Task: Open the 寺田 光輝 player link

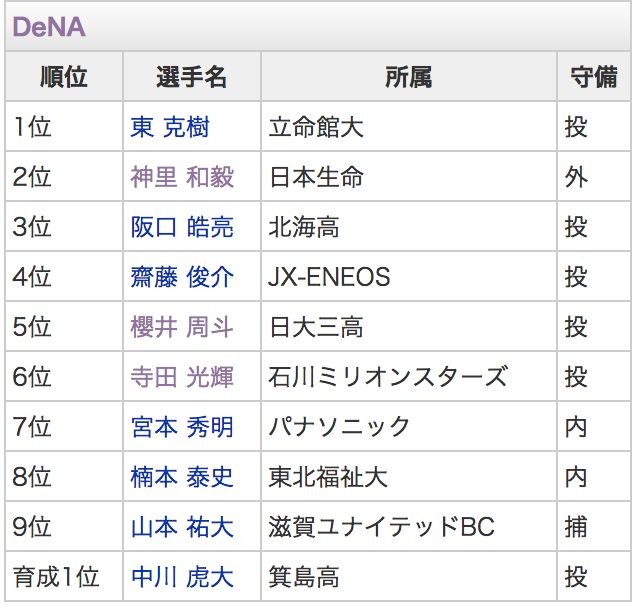Action: coord(182,377)
